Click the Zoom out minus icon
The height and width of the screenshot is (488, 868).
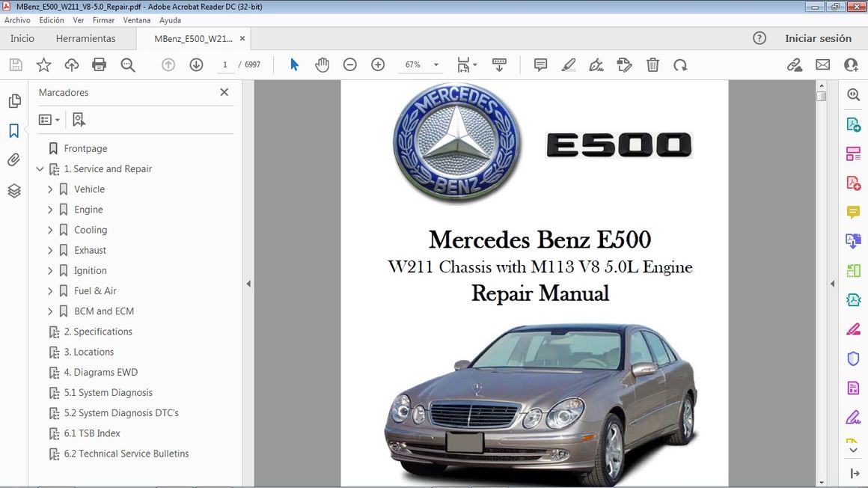click(x=349, y=65)
